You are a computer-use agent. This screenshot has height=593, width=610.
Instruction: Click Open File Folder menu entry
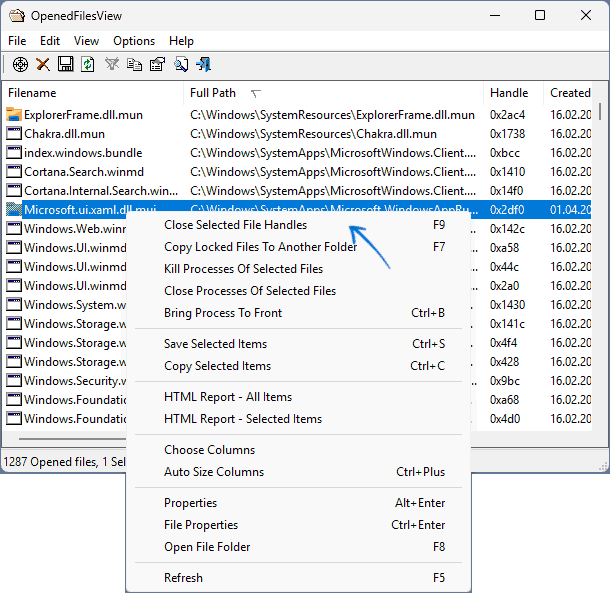207,547
